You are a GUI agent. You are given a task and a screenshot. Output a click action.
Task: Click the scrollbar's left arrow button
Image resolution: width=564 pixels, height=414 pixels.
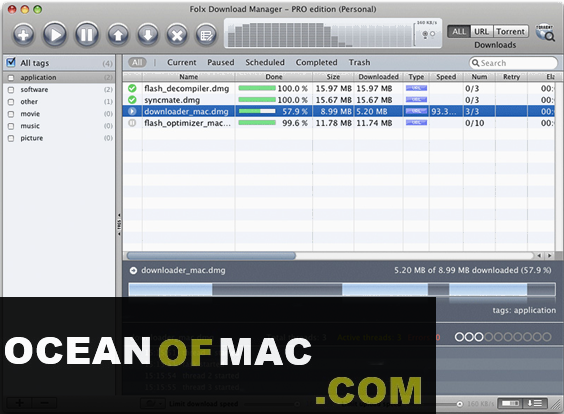539,256
